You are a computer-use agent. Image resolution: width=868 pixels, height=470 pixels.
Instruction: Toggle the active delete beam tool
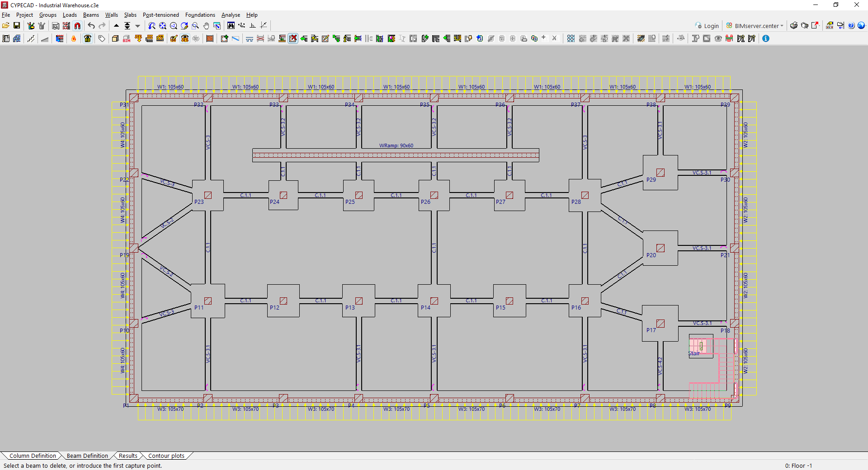293,39
